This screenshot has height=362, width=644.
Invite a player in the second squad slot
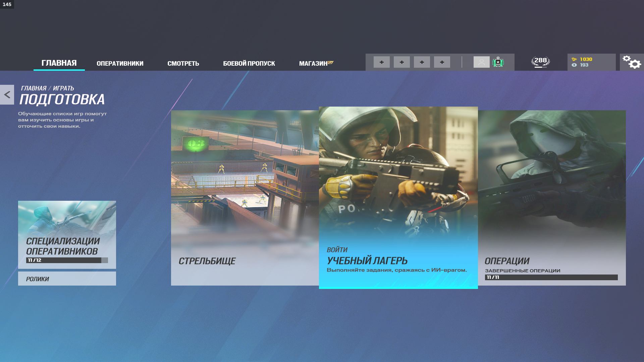[x=402, y=62]
